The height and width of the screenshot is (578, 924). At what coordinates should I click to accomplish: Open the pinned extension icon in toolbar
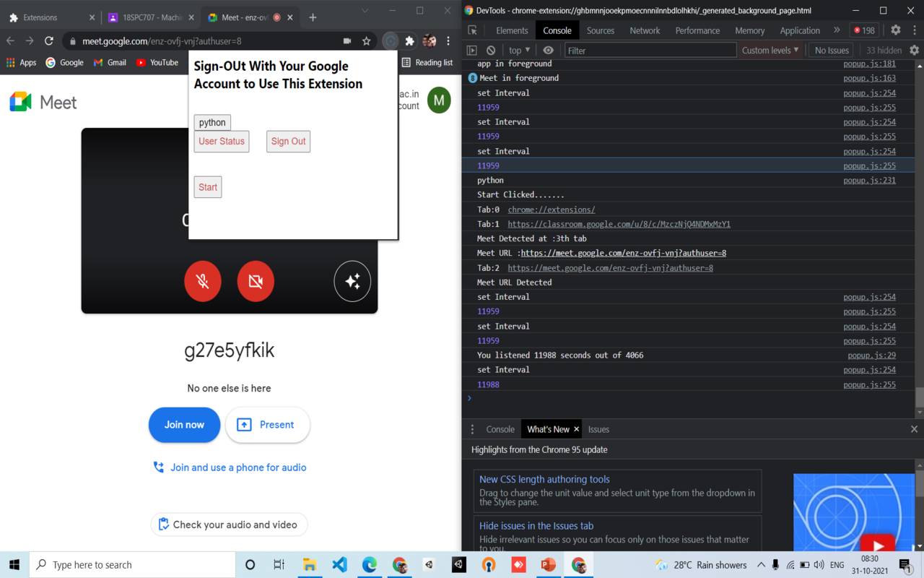pyautogui.click(x=391, y=41)
